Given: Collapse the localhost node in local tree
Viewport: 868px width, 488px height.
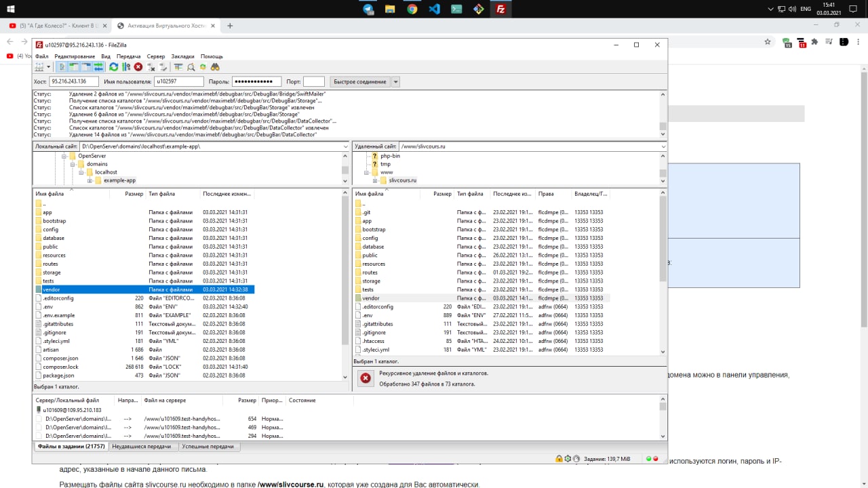Looking at the screenshot, I should (x=81, y=172).
